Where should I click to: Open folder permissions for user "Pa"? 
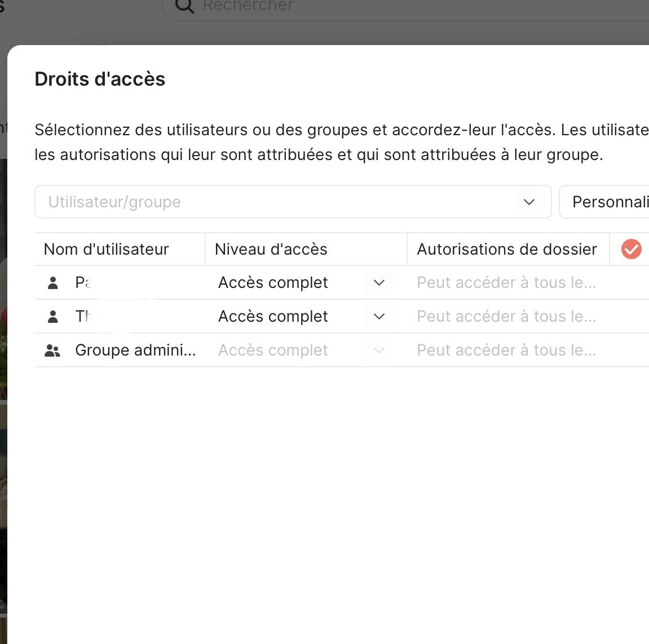(506, 283)
